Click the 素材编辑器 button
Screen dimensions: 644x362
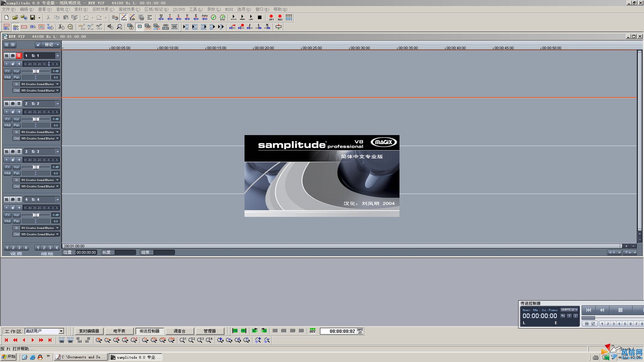click(x=89, y=331)
